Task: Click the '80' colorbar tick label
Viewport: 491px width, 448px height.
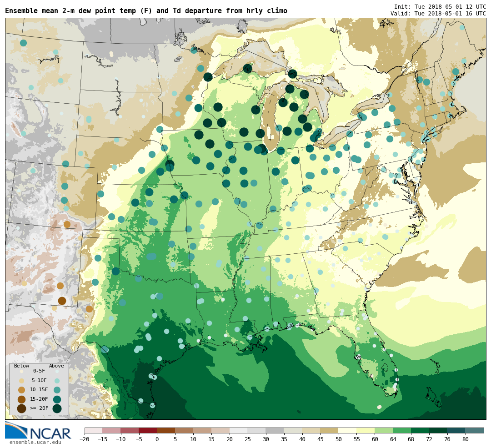Action: pos(466,439)
